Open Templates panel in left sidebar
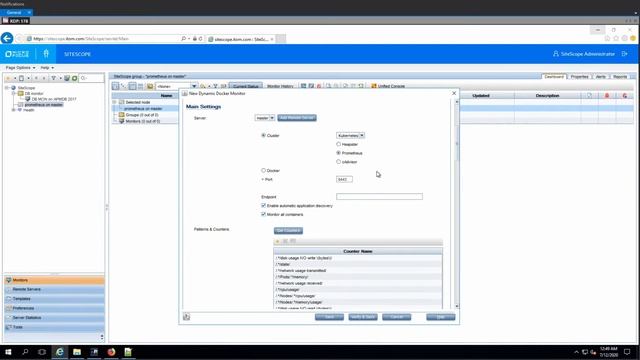The width and height of the screenshot is (640, 360). (x=54, y=298)
